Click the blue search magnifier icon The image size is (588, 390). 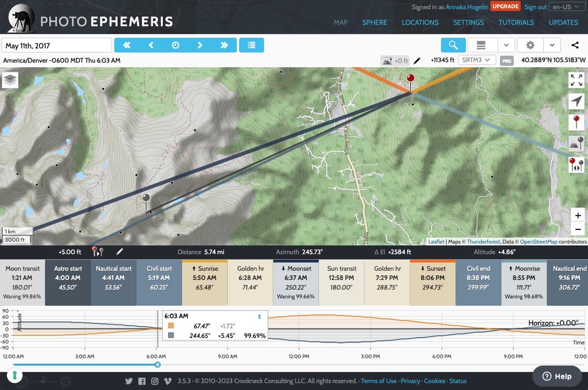tap(453, 45)
